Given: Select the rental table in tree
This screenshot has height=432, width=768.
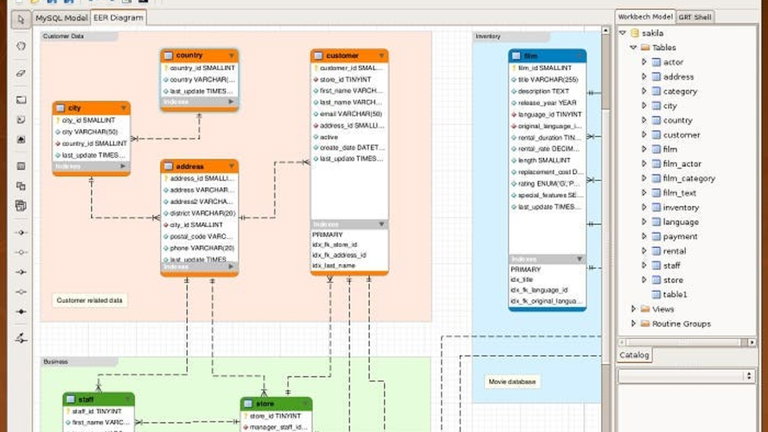Looking at the screenshot, I should click(x=674, y=251).
